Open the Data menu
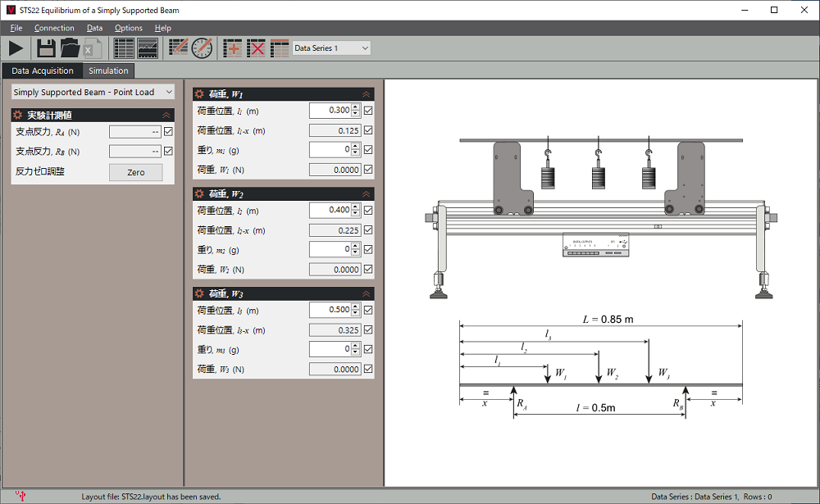 [94, 28]
